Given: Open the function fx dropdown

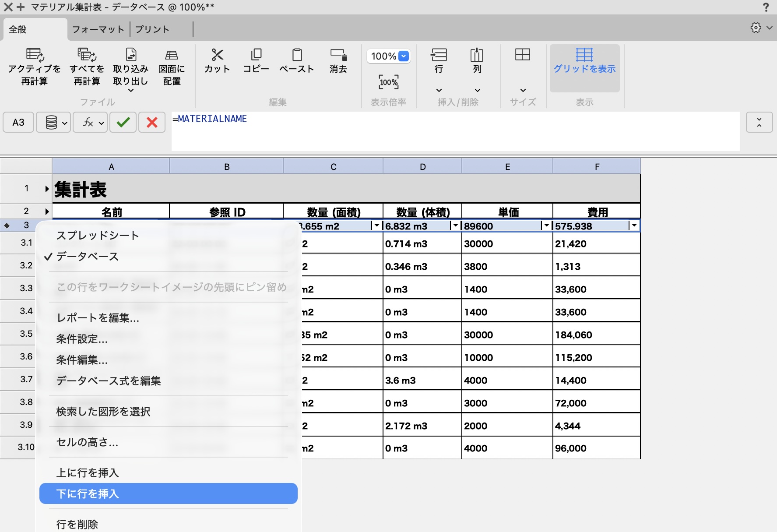Looking at the screenshot, I should pyautogui.click(x=90, y=122).
